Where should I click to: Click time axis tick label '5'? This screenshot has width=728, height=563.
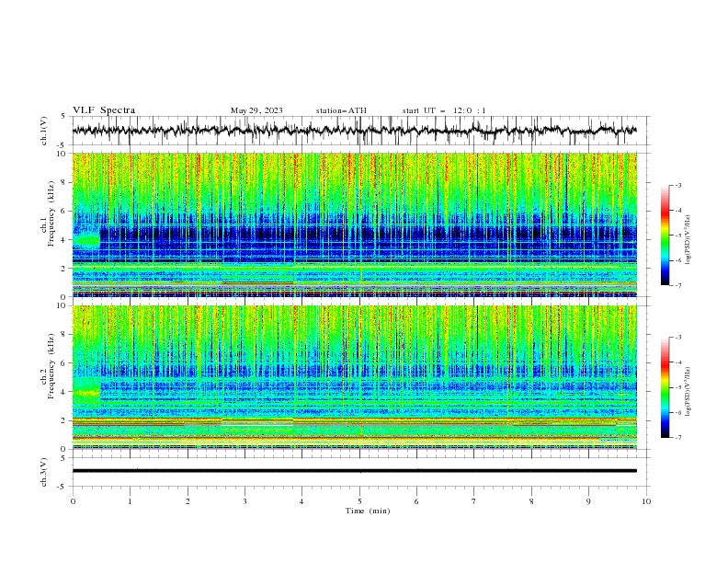point(359,501)
